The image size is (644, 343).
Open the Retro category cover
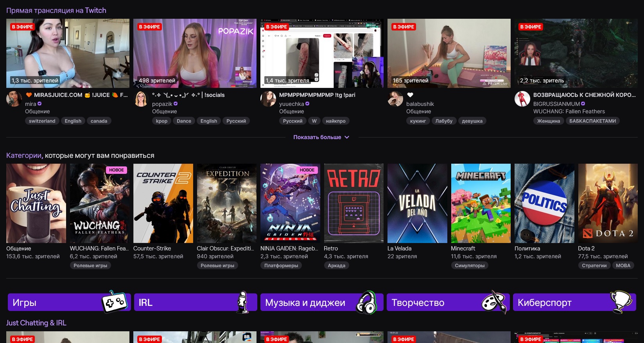click(x=354, y=203)
